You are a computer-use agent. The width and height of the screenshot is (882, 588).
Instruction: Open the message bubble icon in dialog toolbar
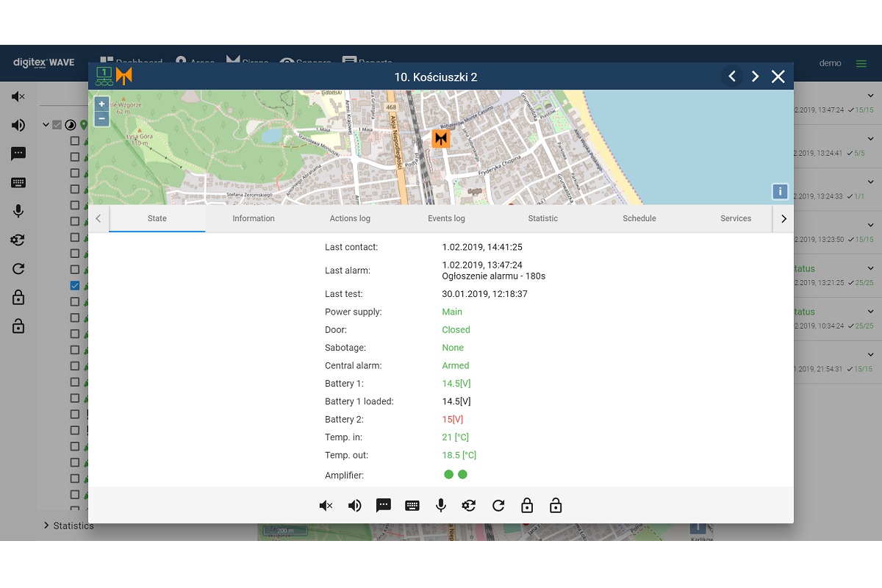[383, 506]
